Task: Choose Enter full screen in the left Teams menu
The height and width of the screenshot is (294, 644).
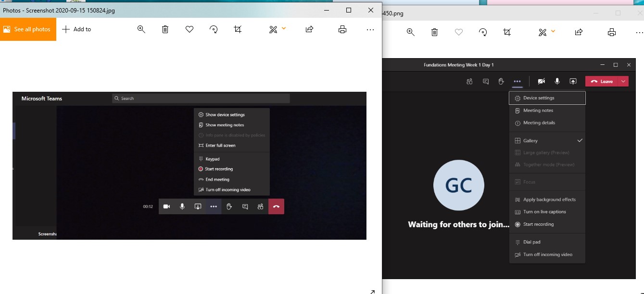Action: (232, 146)
